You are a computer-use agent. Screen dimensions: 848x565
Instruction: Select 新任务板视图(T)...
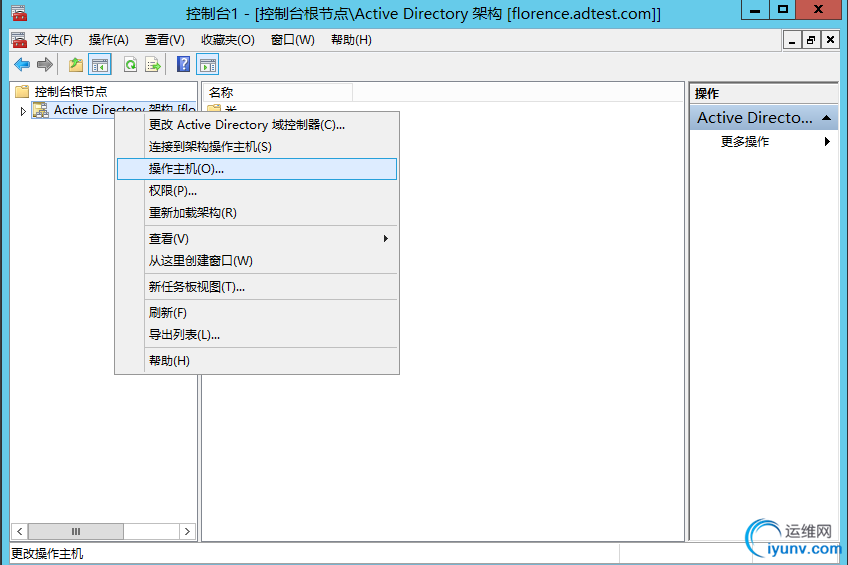click(257, 287)
